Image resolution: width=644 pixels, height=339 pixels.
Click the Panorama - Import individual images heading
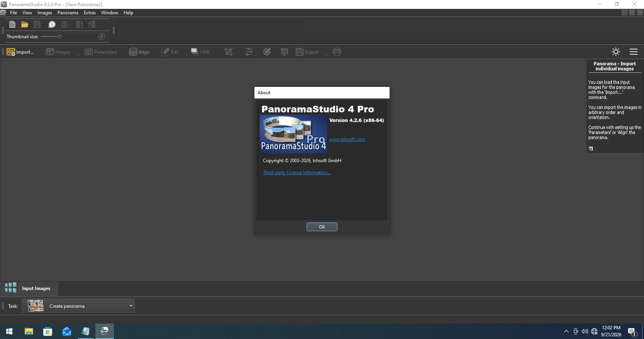[x=615, y=66]
